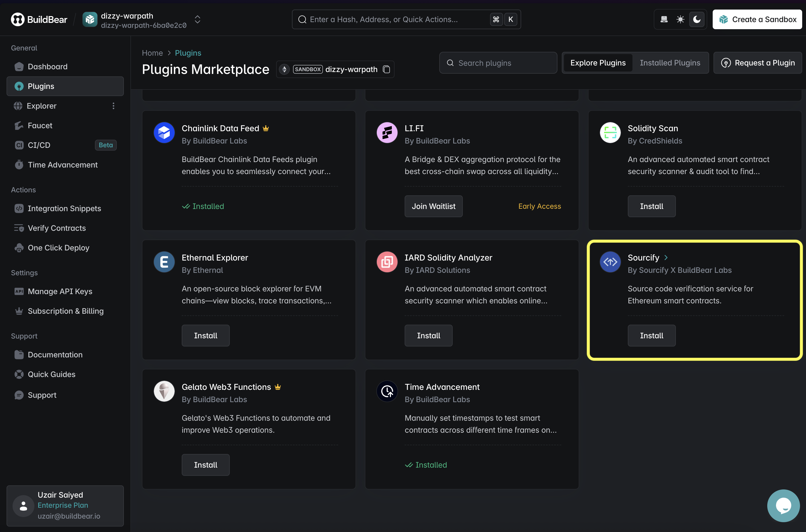Open Dashboard in sidebar
Image resolution: width=806 pixels, height=532 pixels.
[65, 67]
